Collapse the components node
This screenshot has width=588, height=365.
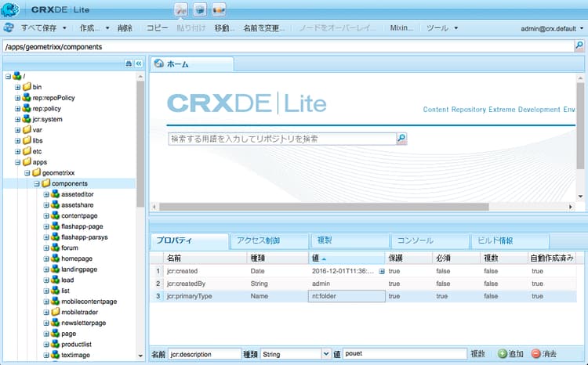[37, 183]
